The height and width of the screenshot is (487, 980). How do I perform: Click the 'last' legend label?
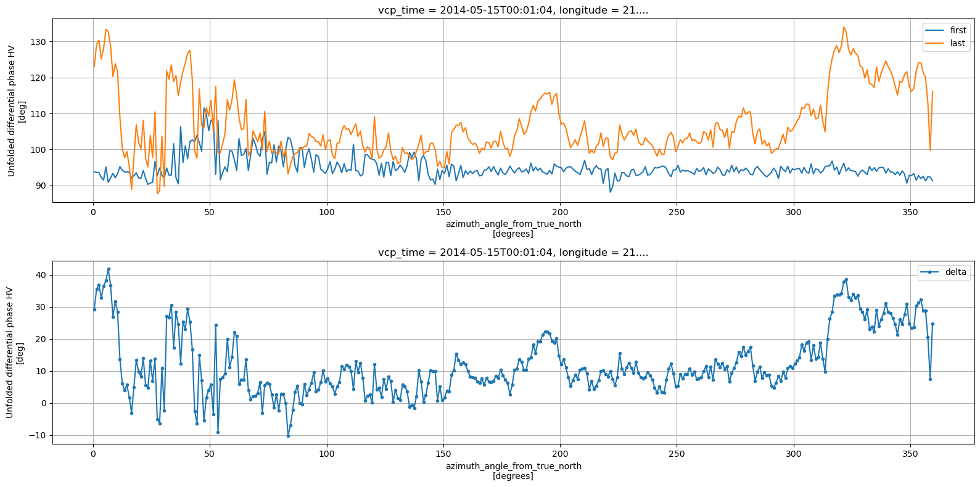(x=957, y=43)
